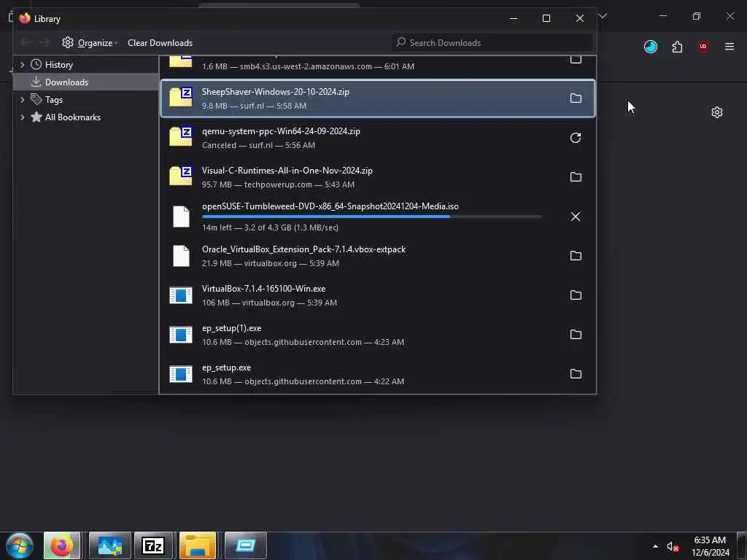
Task: Cancel the openSUSE Tumbleweed ISO download
Action: point(576,217)
